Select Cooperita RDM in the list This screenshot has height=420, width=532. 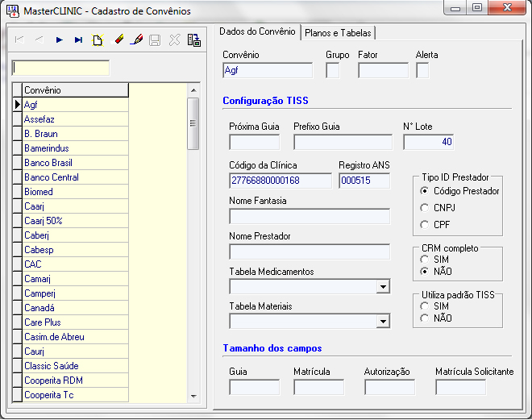tap(75, 380)
